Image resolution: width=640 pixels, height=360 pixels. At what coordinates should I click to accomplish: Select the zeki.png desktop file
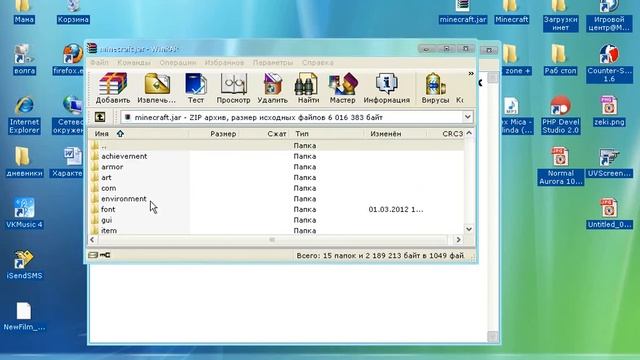pyautogui.click(x=609, y=111)
